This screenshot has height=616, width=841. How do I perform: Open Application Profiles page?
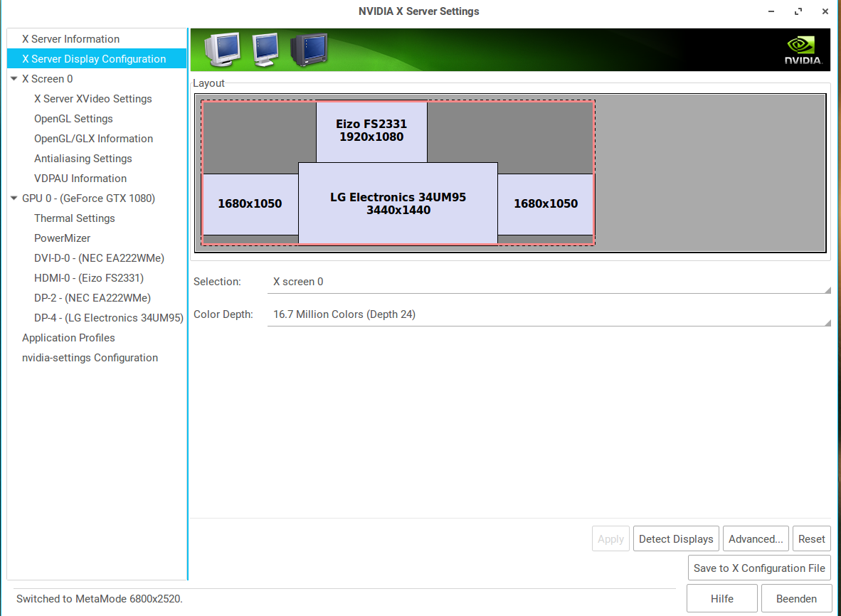click(68, 338)
